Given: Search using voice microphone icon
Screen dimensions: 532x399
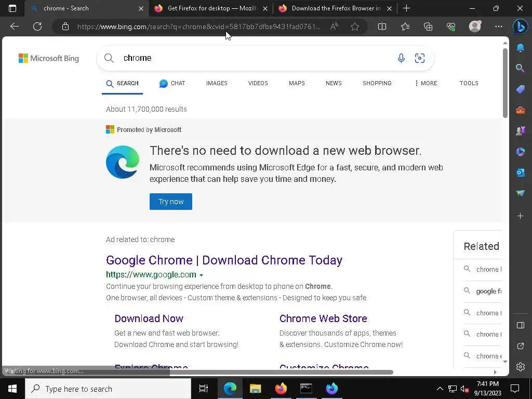Looking at the screenshot, I should [x=401, y=58].
